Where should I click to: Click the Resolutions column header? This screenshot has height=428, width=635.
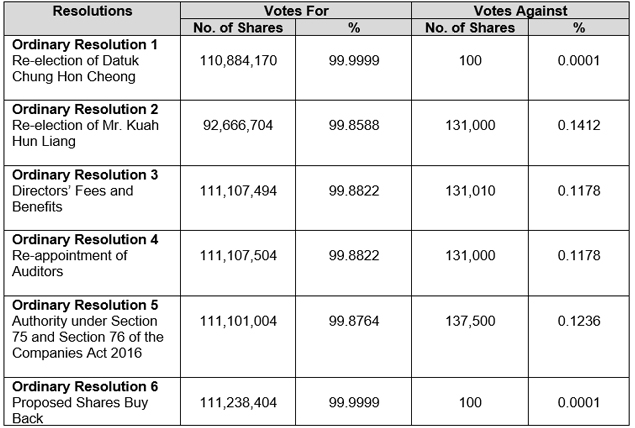[92, 11]
